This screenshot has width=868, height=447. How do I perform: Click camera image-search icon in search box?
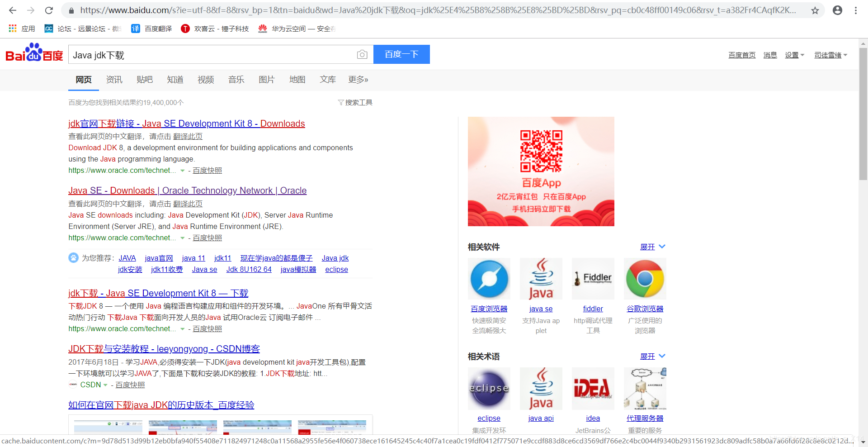click(x=362, y=55)
